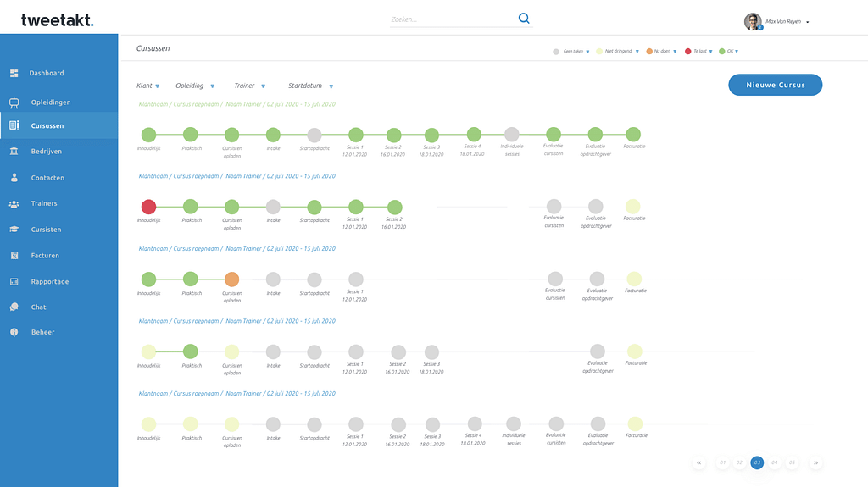The height and width of the screenshot is (487, 868).
Task: Open Opleidingen in the sidebar menu
Action: [51, 102]
